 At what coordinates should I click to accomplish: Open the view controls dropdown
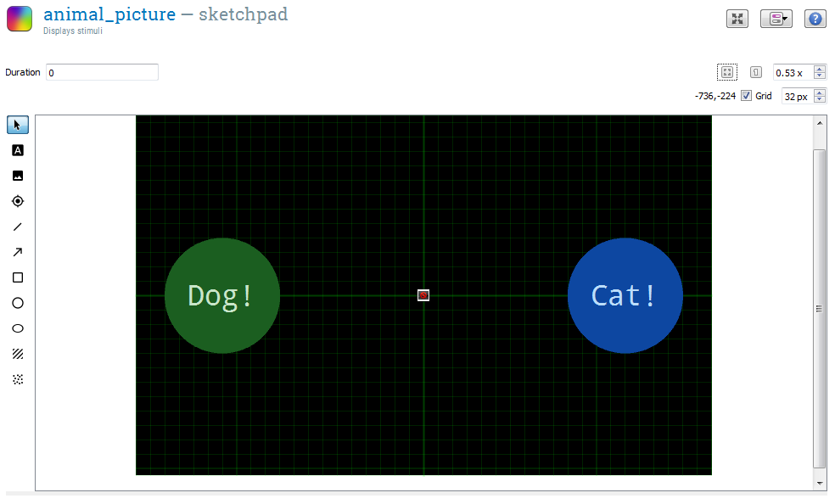click(x=776, y=19)
